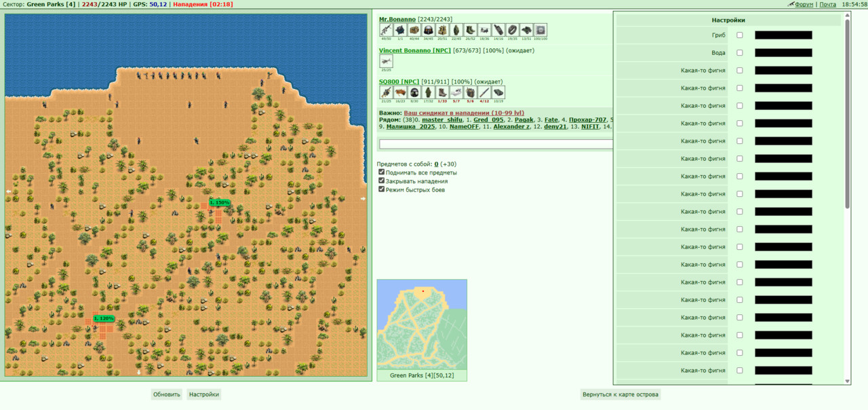Click the black color swatch beside Гриб
This screenshot has height=410, width=868.
click(x=783, y=35)
